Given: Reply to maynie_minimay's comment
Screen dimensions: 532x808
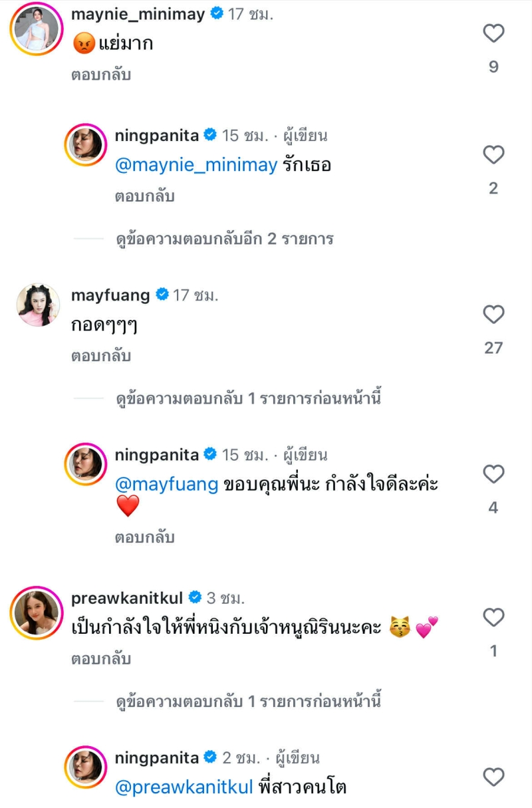Looking at the screenshot, I should [x=101, y=75].
